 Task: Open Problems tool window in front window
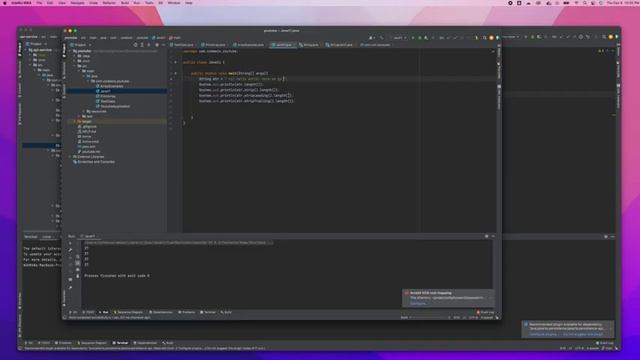(187, 312)
